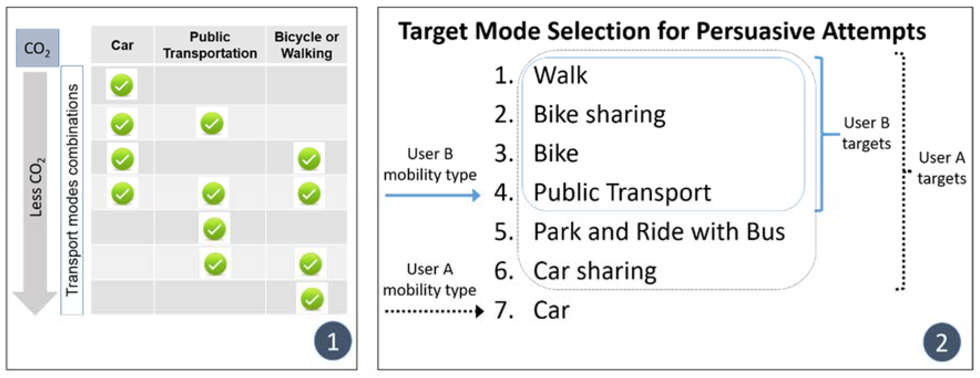Image resolution: width=980 pixels, height=378 pixels.
Task: Click the Bike sharing list item
Action: [x=600, y=114]
